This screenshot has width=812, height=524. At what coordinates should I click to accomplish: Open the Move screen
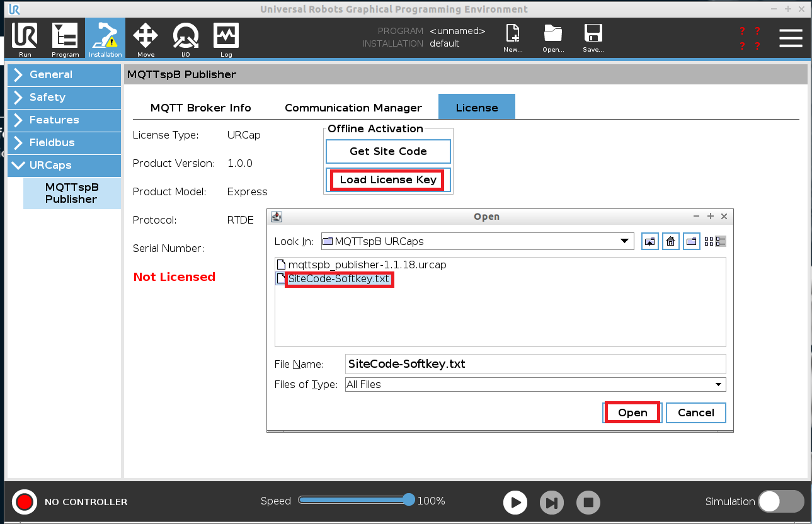146,39
